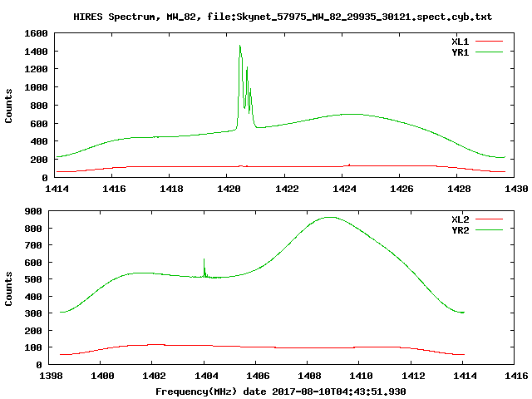The width and height of the screenshot is (532, 399).
Task: Click the Frequency(MHz) date axis label
Action: (x=281, y=392)
